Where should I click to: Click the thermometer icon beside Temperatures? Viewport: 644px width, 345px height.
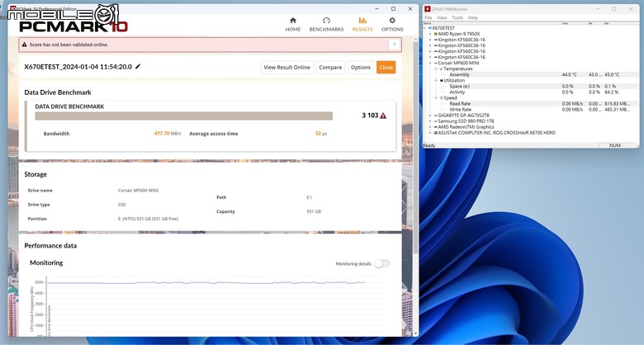(442, 69)
